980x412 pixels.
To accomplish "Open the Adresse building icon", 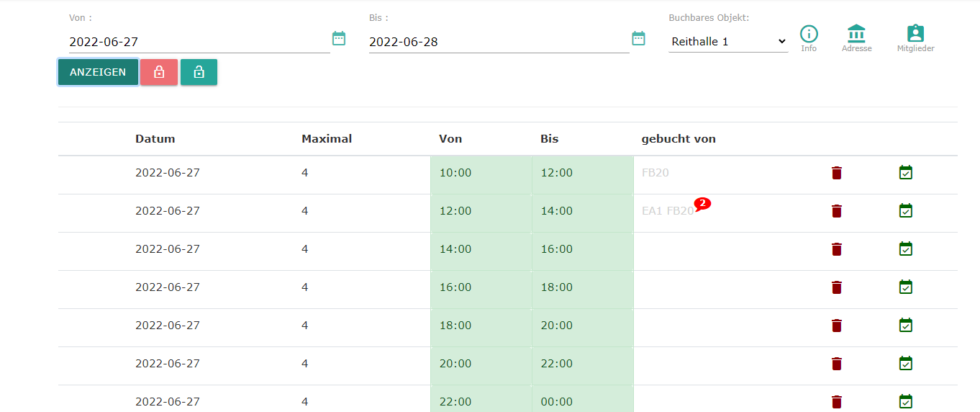I will coord(856,35).
